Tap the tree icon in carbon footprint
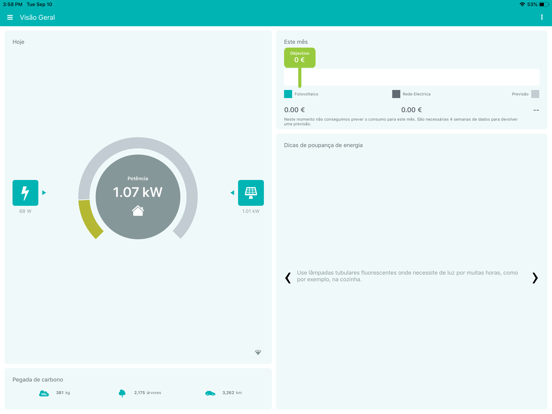552x414 pixels. tap(122, 393)
